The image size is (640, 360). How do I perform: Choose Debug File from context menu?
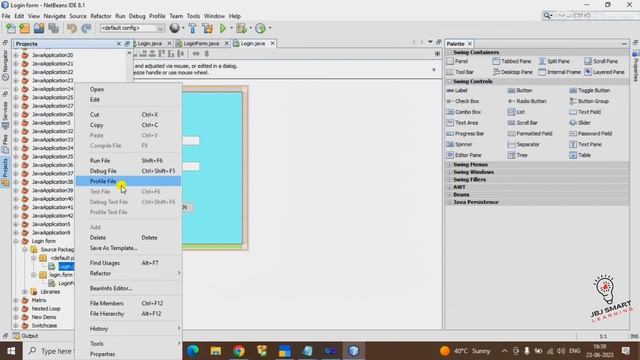pos(129,171)
